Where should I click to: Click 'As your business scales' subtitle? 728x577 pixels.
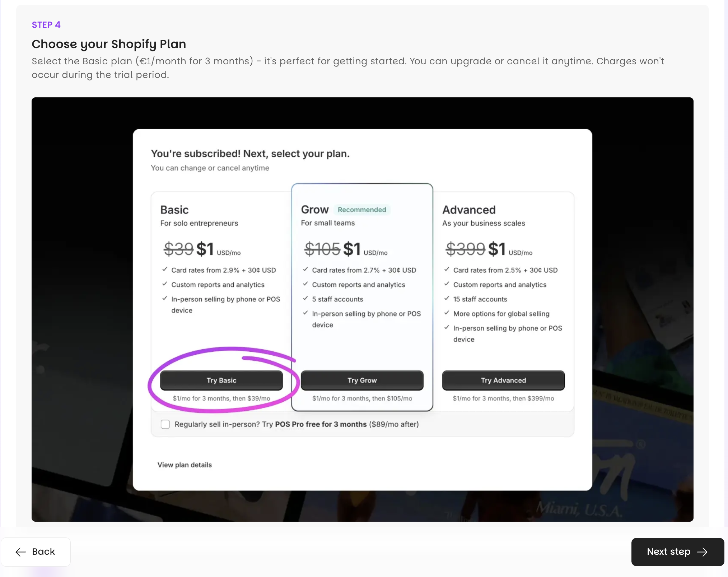coord(484,223)
